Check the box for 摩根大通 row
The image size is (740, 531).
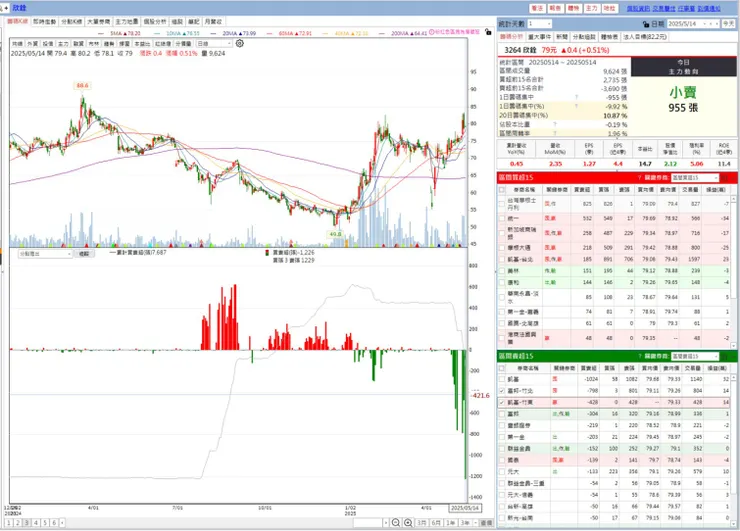(502, 247)
